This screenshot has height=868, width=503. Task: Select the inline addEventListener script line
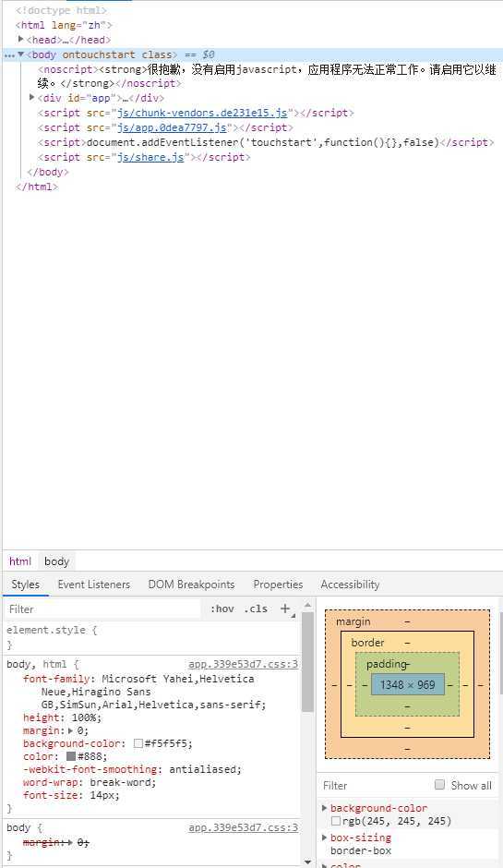click(266, 142)
